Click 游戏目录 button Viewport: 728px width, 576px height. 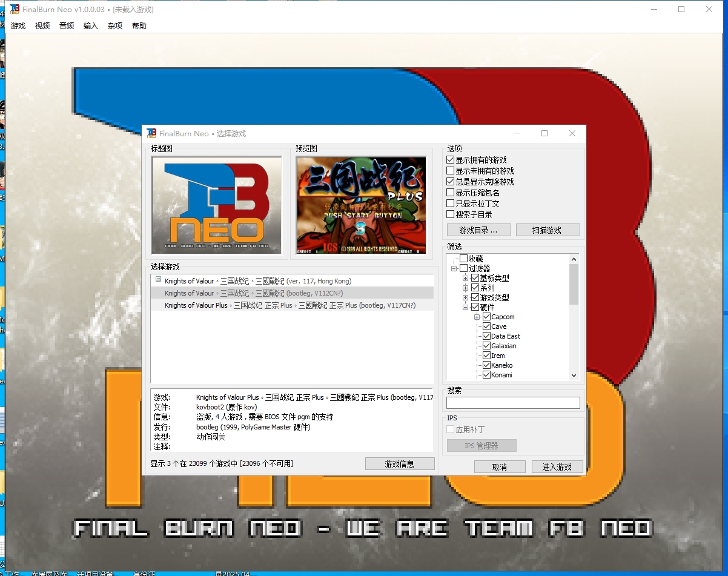coord(478,230)
